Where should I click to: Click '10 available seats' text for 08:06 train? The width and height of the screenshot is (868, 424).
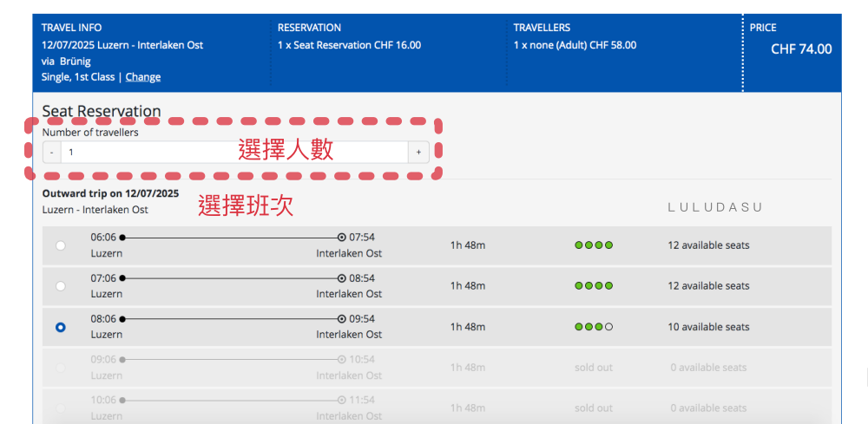[x=708, y=327]
